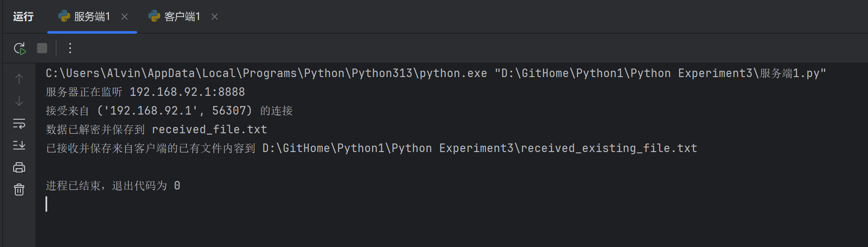Switch to the 服务端1 run tab
This screenshot has width=868, height=247.
pos(92,17)
